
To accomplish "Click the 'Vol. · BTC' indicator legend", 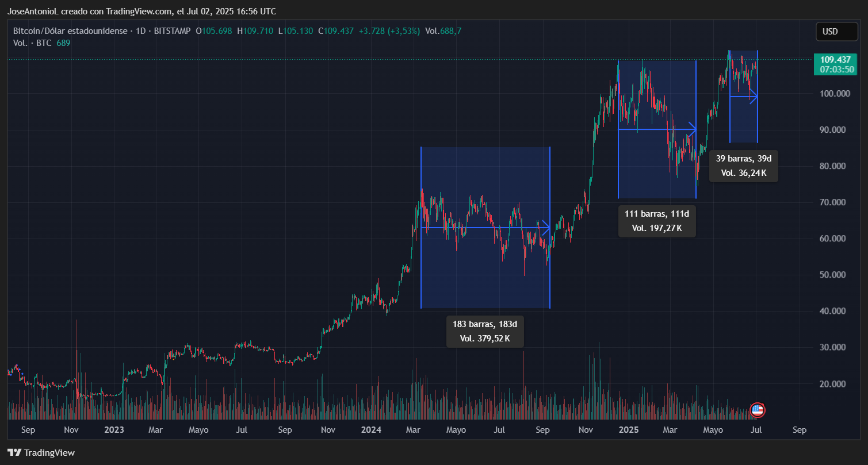I will pyautogui.click(x=33, y=43).
